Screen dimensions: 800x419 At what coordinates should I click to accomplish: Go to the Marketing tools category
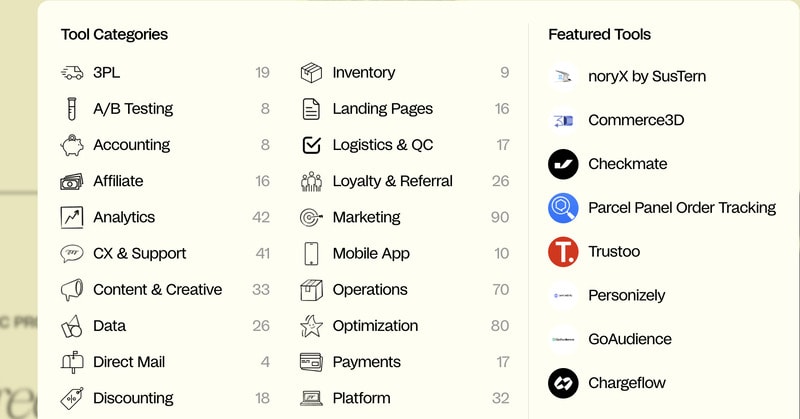coord(366,217)
